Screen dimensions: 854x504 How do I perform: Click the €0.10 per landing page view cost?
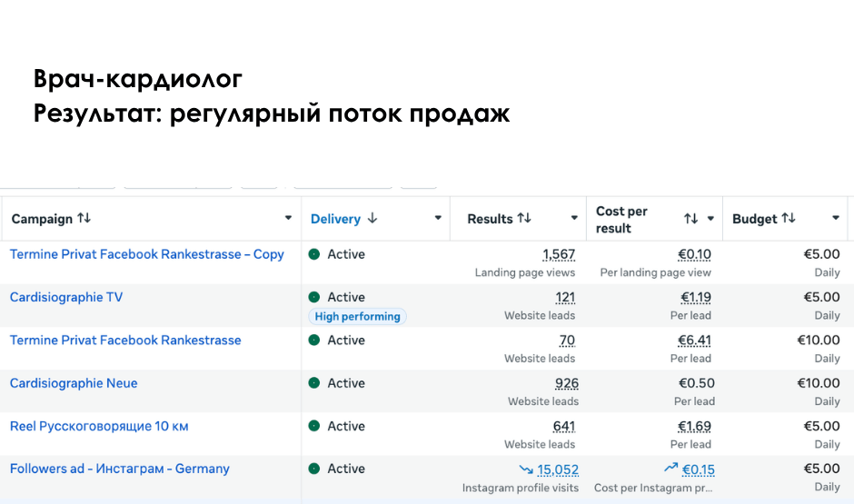coord(694,254)
